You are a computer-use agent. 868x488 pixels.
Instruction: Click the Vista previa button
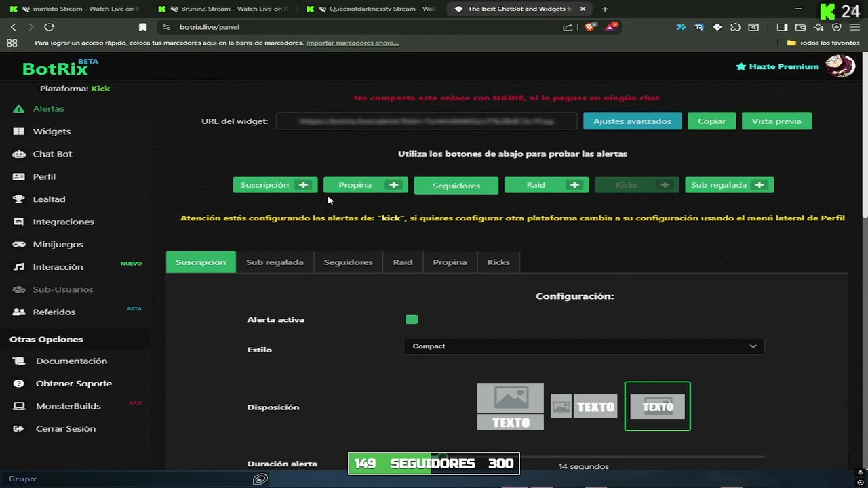pyautogui.click(x=776, y=121)
